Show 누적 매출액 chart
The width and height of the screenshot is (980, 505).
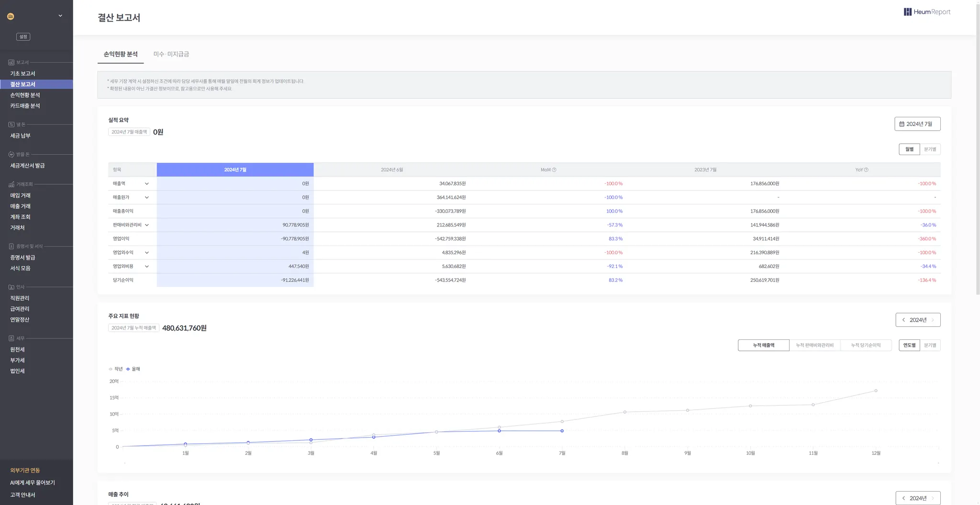tap(764, 345)
